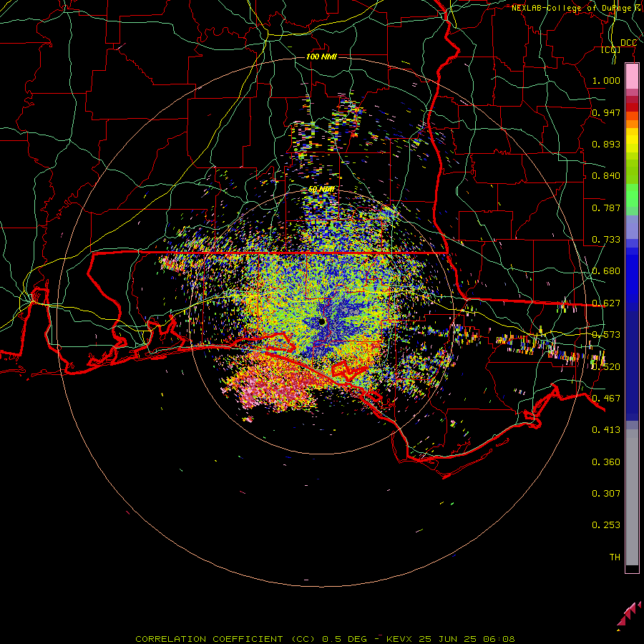Click the pink color band near 1.000
This screenshot has width=644, height=644.
pos(632,77)
